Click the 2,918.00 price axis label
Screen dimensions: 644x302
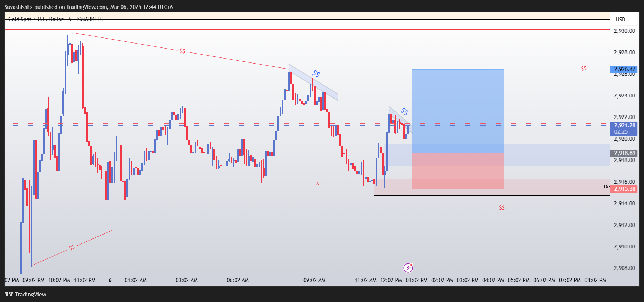point(624,160)
